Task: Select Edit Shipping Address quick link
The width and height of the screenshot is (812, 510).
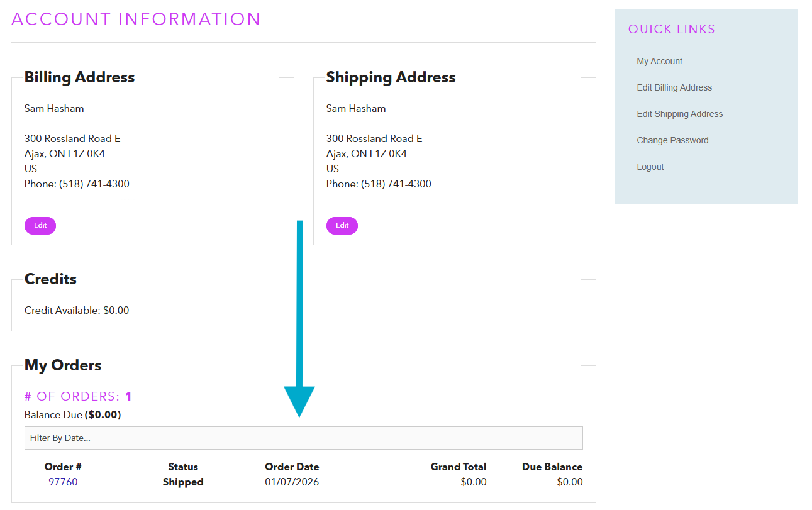Action: 679,114
